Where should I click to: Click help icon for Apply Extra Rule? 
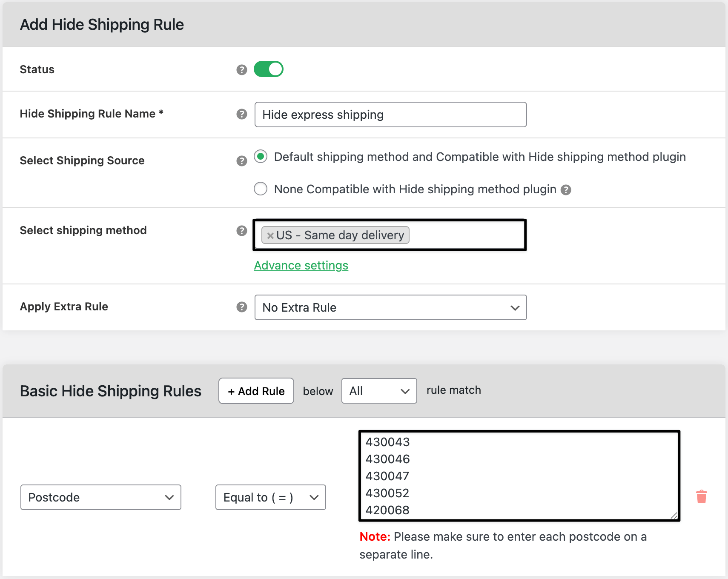click(242, 307)
